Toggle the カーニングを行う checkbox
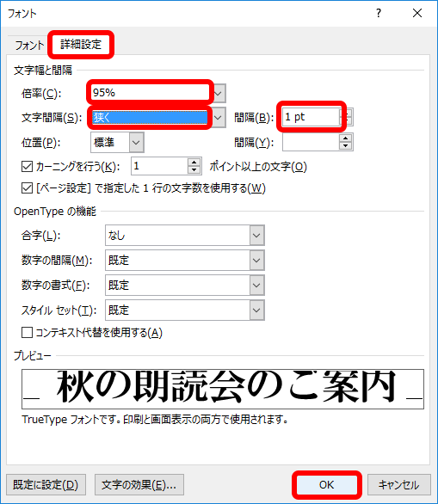 (x=27, y=167)
